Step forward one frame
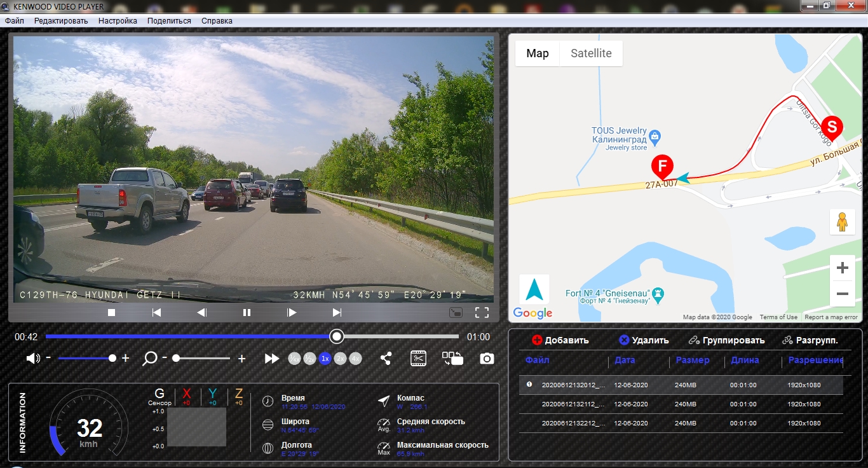Image resolution: width=868 pixels, height=468 pixels. (292, 312)
